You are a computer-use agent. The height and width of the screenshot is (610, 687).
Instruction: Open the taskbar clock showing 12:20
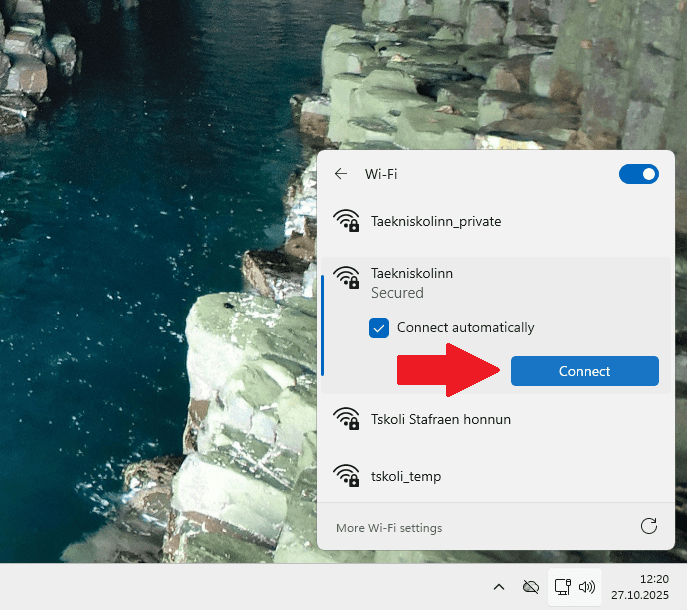point(639,587)
